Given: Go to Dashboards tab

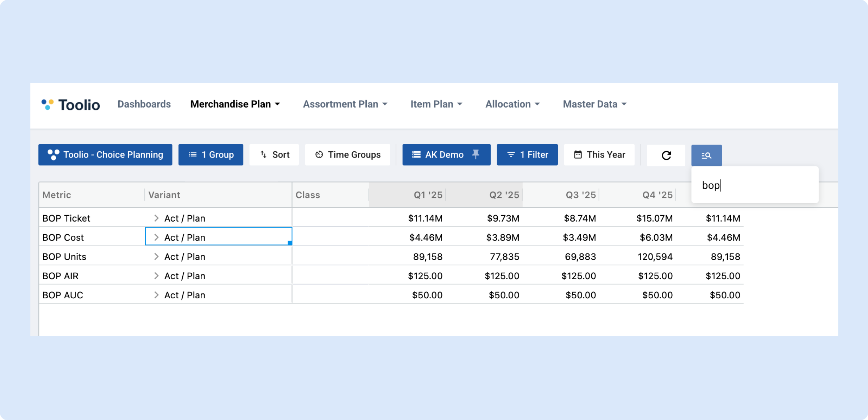Looking at the screenshot, I should point(144,104).
